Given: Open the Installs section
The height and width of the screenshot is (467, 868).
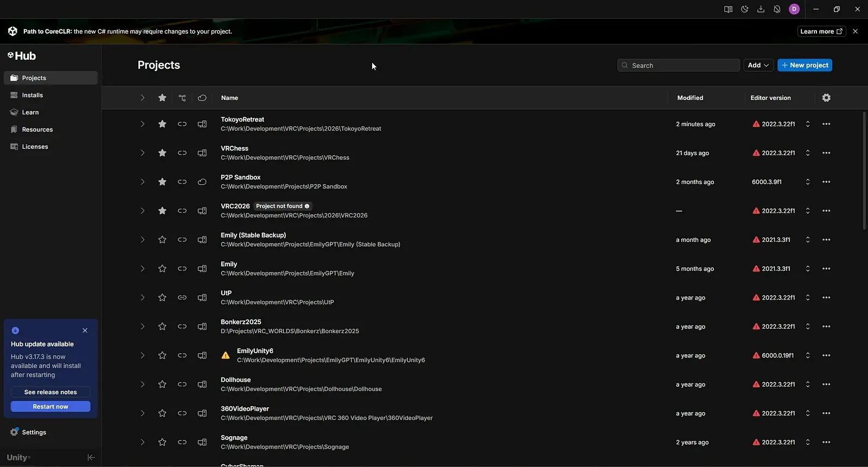Looking at the screenshot, I should (50, 95).
